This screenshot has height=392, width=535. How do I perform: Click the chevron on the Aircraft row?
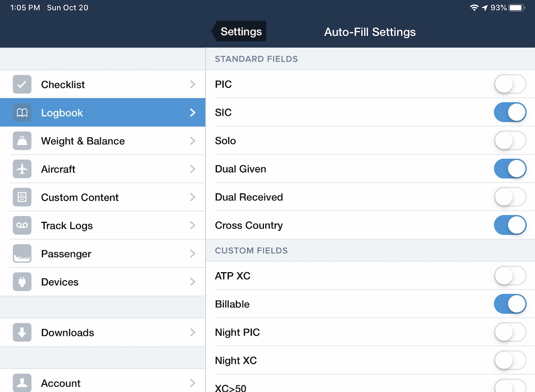tap(193, 169)
